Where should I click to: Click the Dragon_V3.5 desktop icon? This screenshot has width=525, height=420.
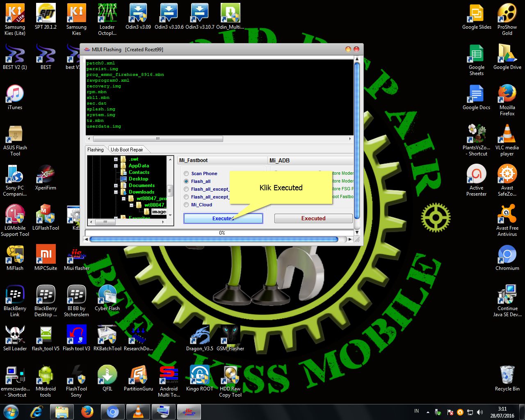pyautogui.click(x=200, y=338)
